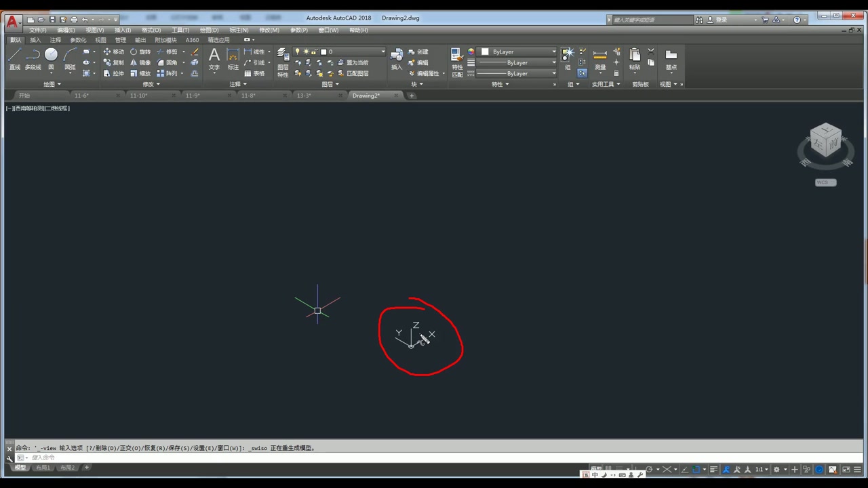Switch to the 参数化 ribbon tab
The height and width of the screenshot is (488, 868).
coord(78,40)
